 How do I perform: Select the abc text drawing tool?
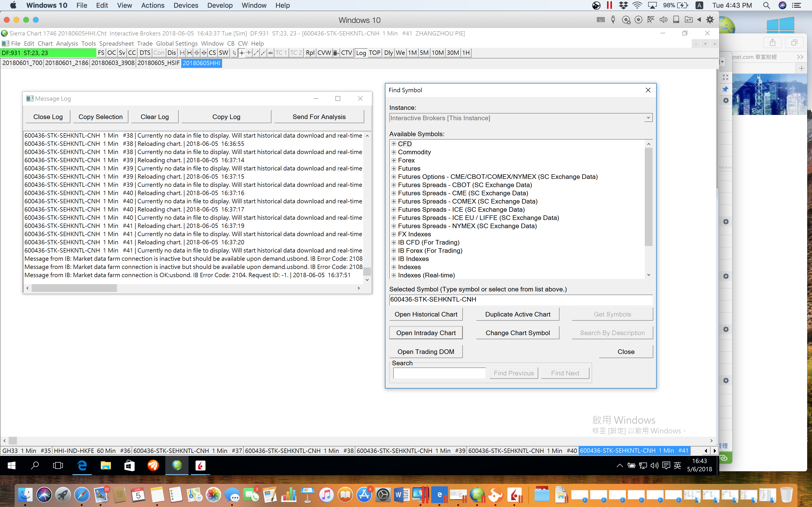271,53
